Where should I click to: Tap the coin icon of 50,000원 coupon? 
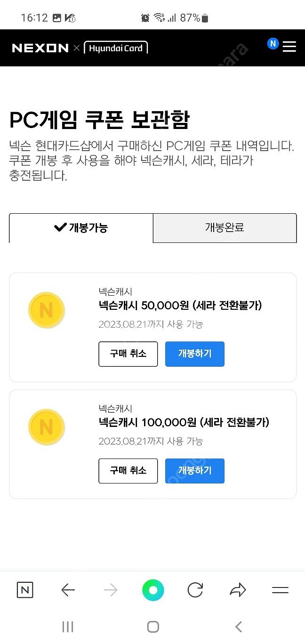pyautogui.click(x=46, y=310)
